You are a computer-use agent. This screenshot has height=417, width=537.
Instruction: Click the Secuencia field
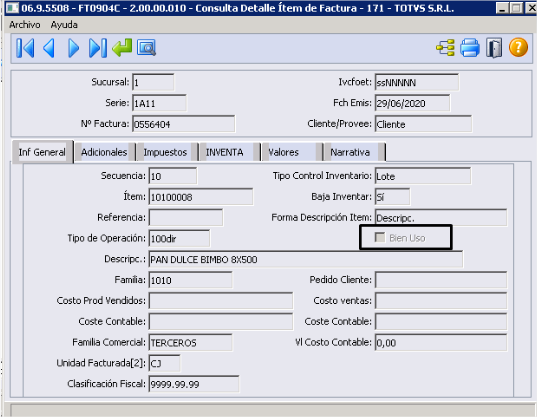[x=173, y=176]
